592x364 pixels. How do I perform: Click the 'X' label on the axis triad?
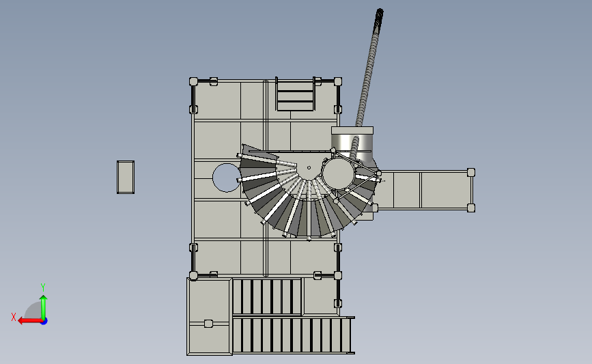coord(14,317)
